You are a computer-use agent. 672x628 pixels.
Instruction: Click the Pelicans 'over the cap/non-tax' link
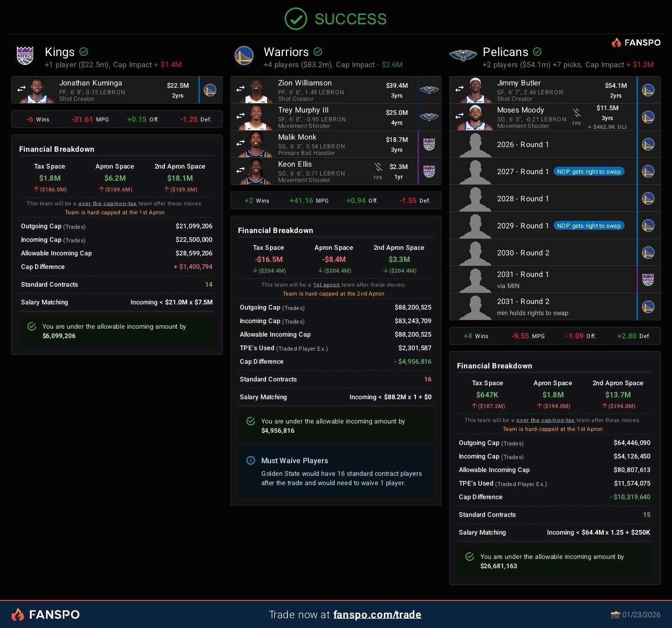tap(545, 420)
